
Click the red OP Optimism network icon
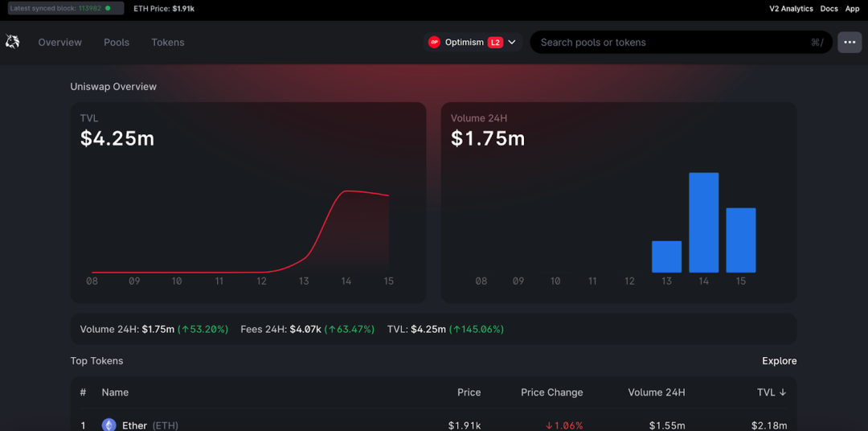(x=434, y=42)
